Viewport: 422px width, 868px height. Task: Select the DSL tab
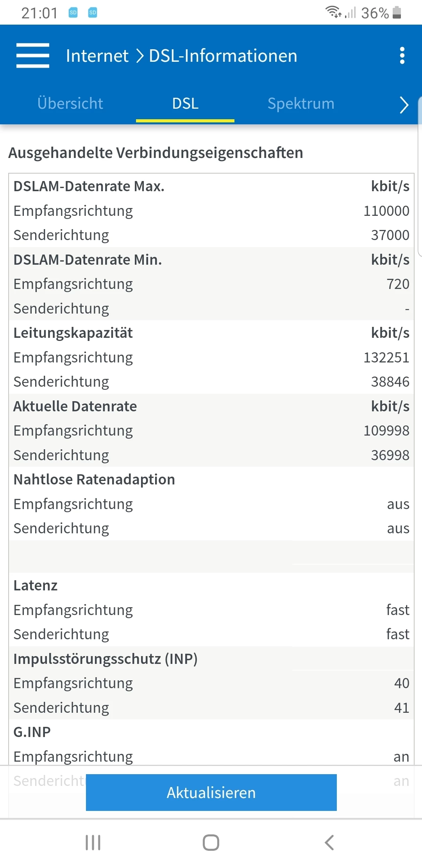pos(185,104)
